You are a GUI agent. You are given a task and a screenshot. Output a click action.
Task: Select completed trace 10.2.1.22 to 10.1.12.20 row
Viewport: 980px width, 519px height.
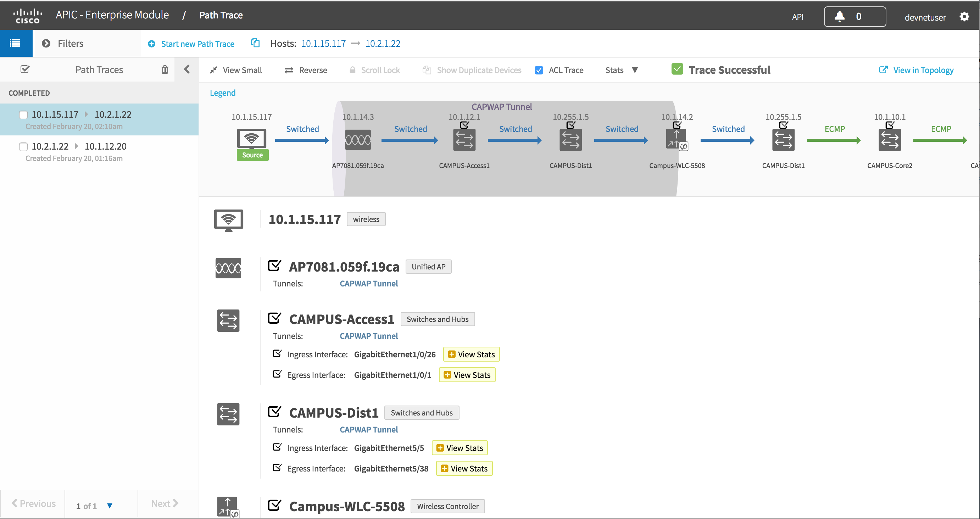pyautogui.click(x=99, y=151)
